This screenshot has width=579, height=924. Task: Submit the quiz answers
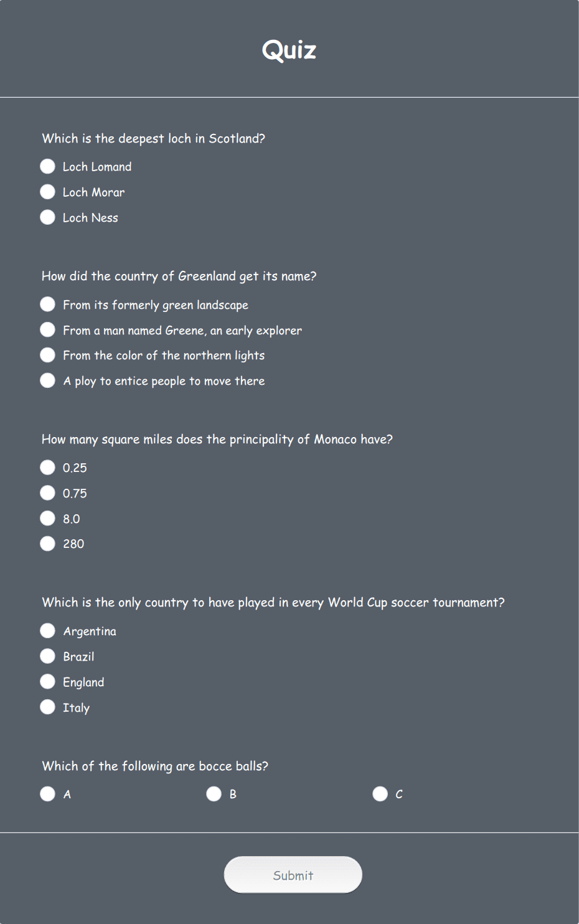point(293,875)
